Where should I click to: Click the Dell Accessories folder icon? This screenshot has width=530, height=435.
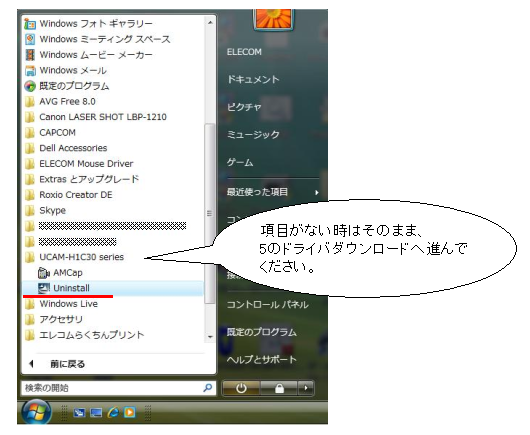(x=30, y=148)
